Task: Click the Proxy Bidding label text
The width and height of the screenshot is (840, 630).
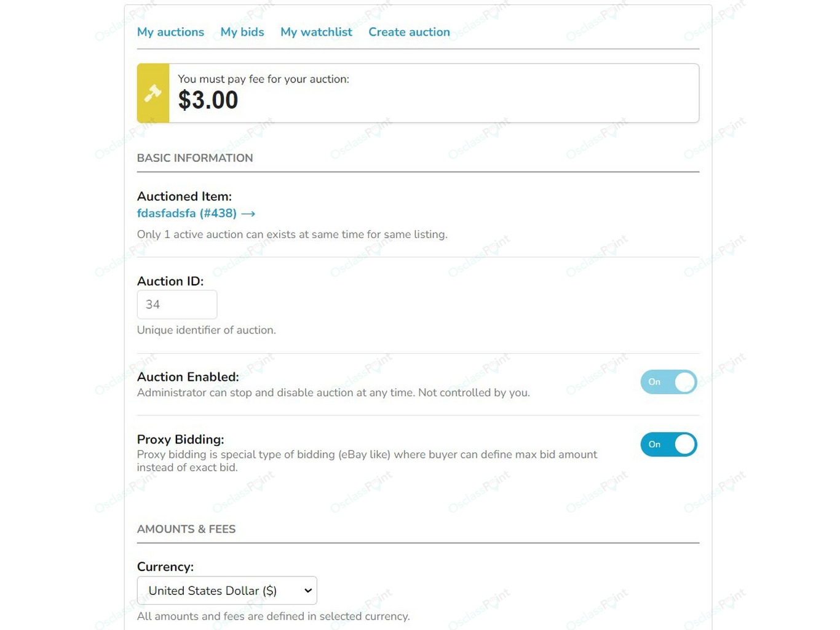Action: (x=180, y=439)
